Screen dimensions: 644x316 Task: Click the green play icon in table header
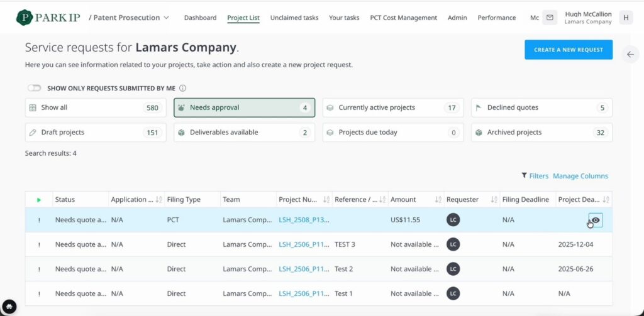click(x=38, y=200)
